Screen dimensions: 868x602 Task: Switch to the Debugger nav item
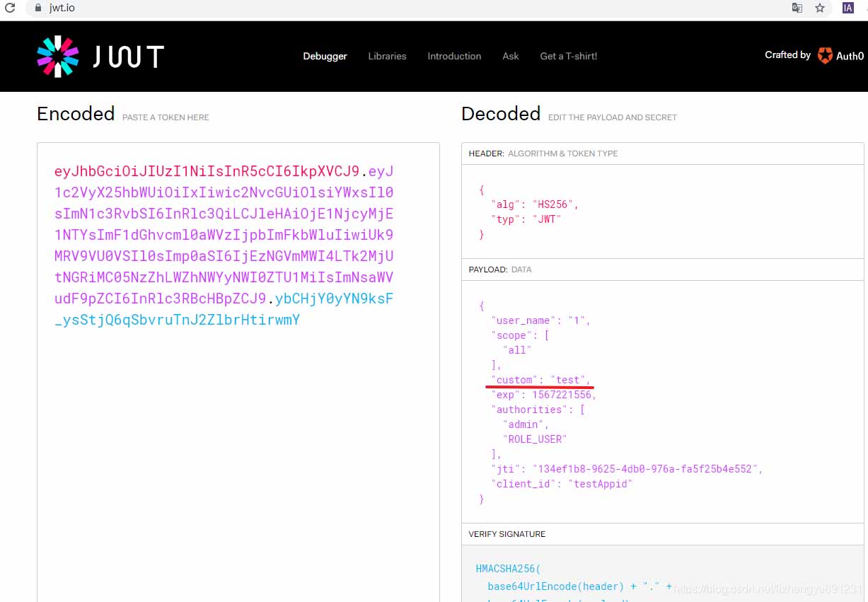pyautogui.click(x=325, y=56)
